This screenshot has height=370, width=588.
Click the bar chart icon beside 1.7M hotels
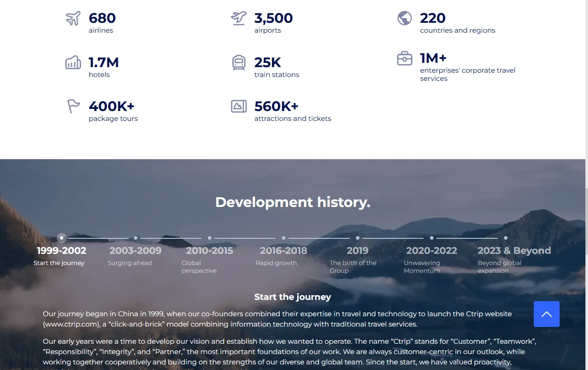(x=73, y=62)
